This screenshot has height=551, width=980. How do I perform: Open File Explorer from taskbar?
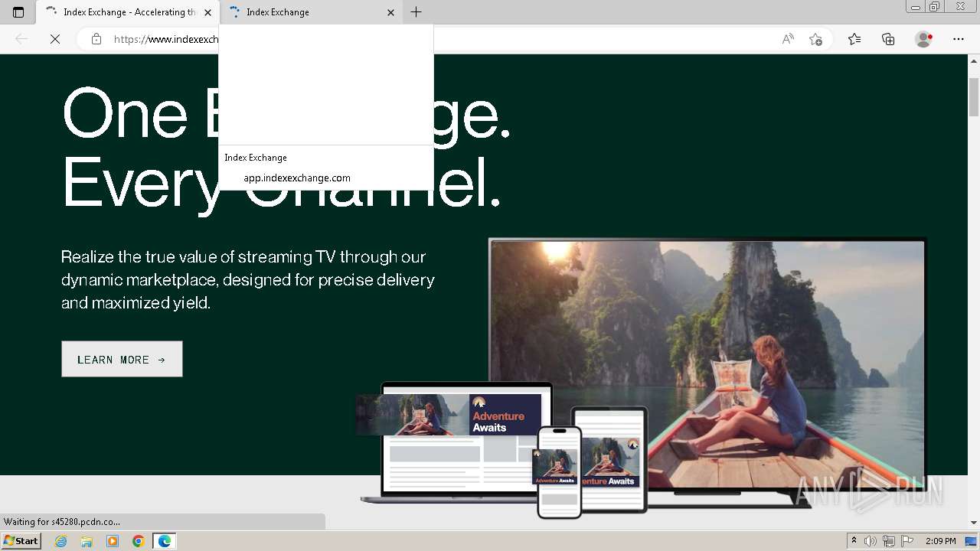87,541
